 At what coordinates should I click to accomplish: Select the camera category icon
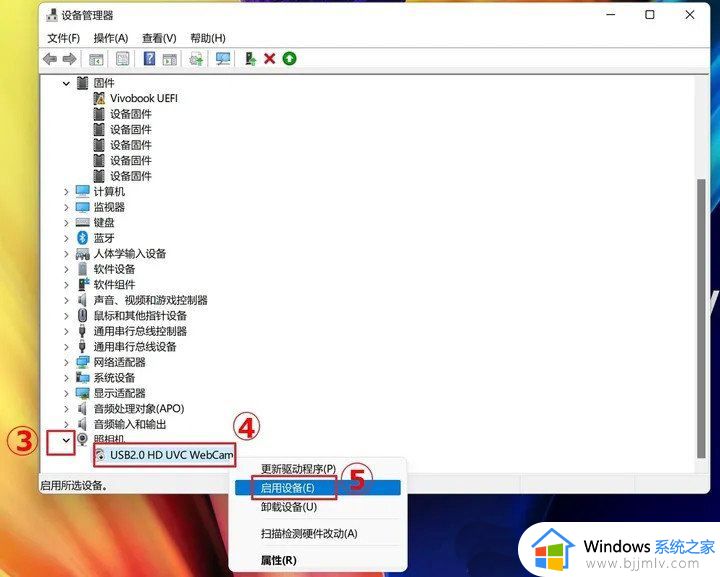[83, 439]
